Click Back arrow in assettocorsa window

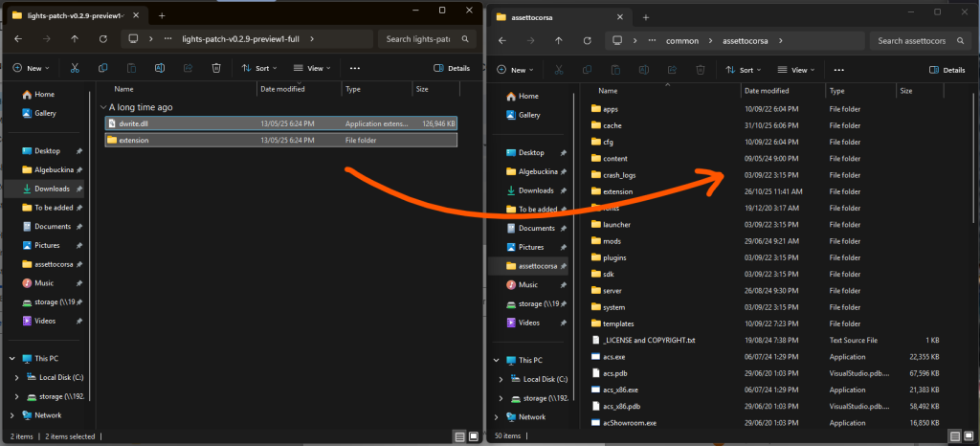[502, 41]
